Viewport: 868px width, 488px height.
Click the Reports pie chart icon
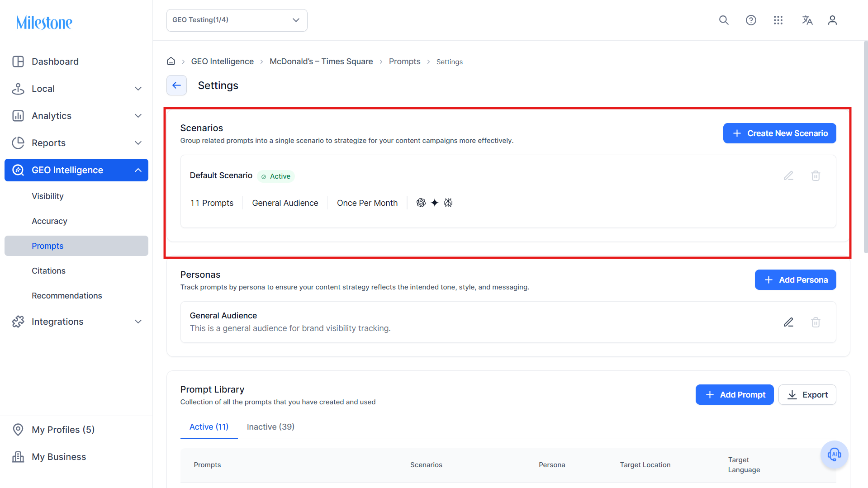(18, 143)
